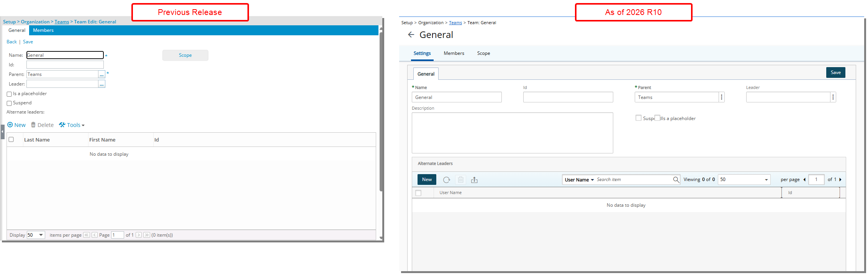The height and width of the screenshot is (275, 868).
Task: Expand the Tools dropdown menu
Action: 72,125
